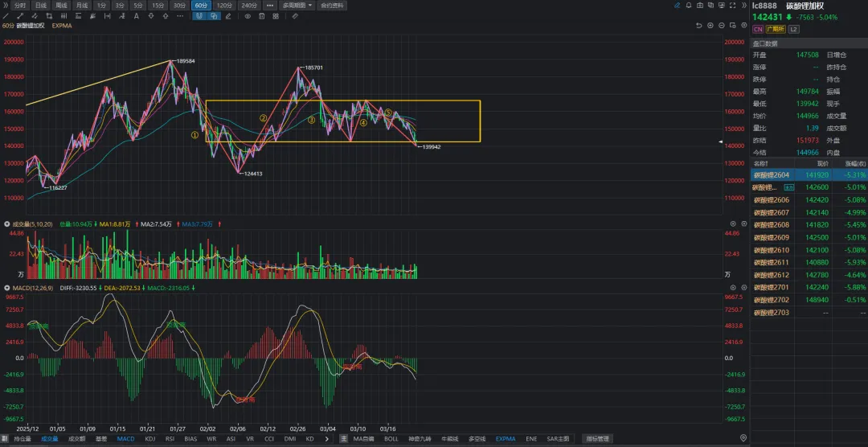Viewport: 868px width, 447px height.
Task: Select BOLL main indicator
Action: point(391,439)
